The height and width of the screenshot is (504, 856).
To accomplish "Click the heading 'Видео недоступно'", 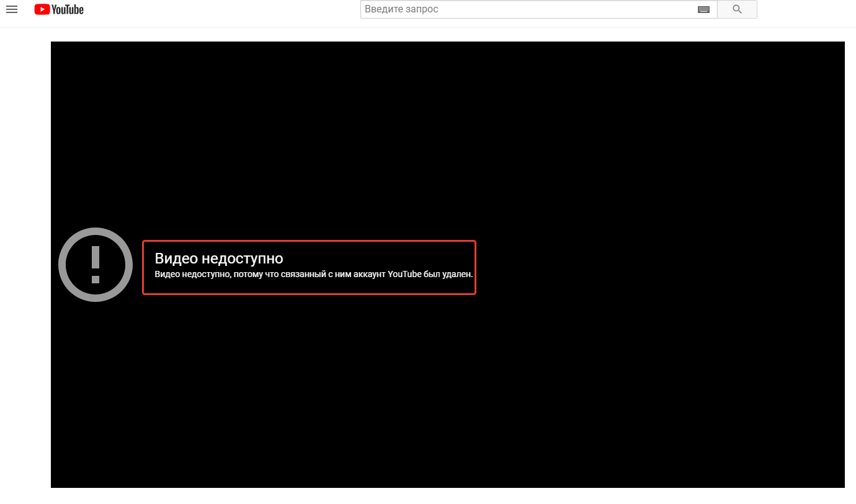I will click(219, 259).
